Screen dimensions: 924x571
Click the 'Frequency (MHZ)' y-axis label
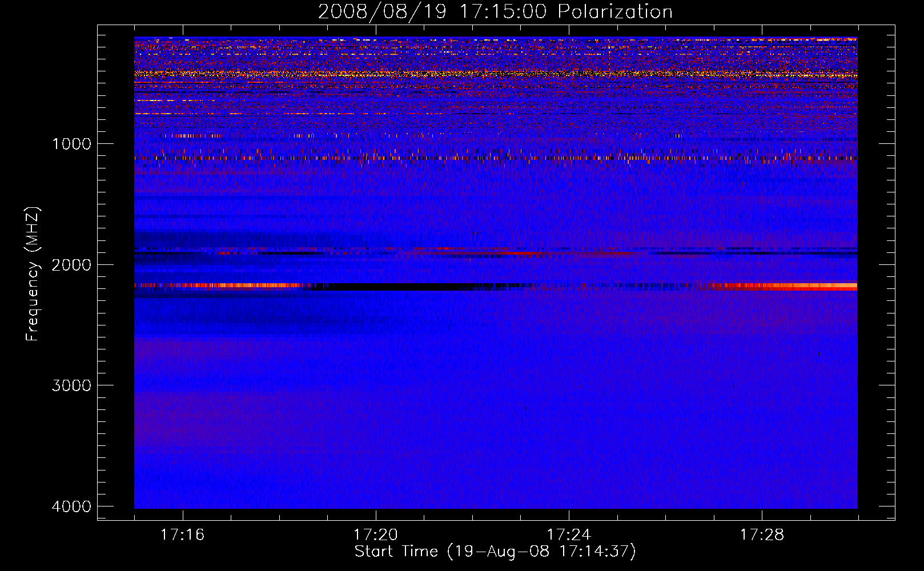pyautogui.click(x=33, y=274)
